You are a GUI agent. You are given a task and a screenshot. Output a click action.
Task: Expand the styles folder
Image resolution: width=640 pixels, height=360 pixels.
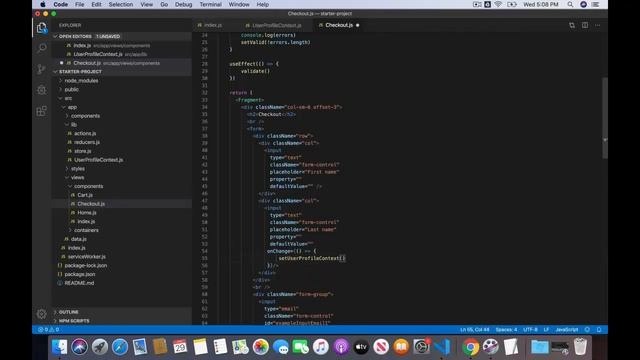tap(121, 169)
